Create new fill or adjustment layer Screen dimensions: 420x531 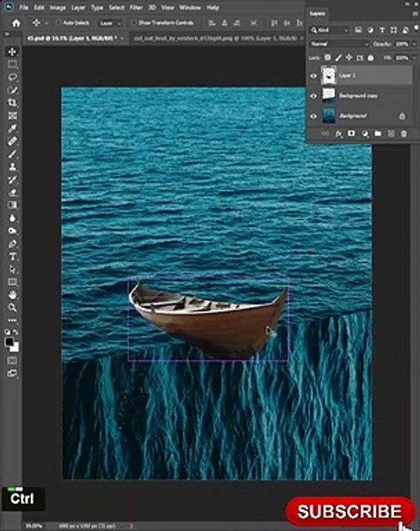point(365,133)
